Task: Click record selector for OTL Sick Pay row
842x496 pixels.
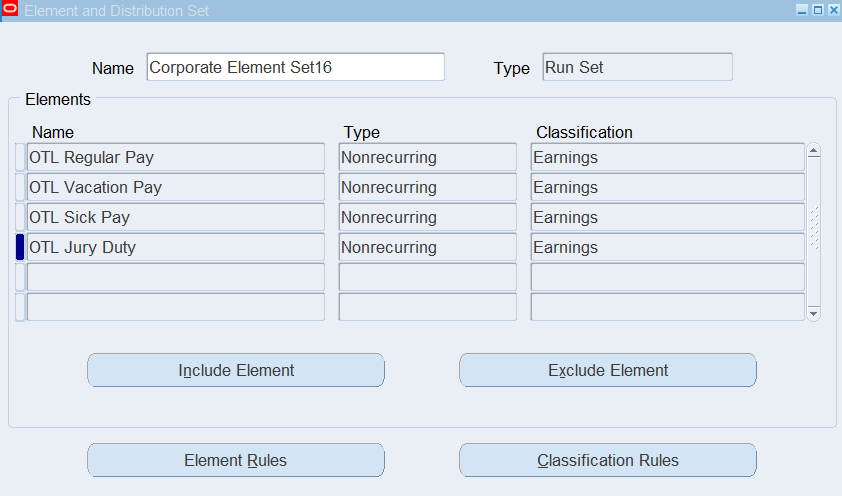Action: point(20,217)
